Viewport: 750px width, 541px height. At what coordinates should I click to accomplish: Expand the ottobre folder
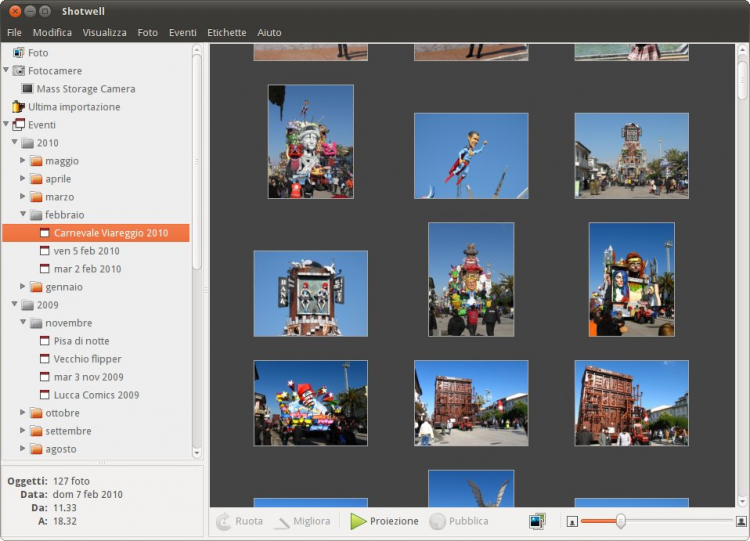coord(24,413)
